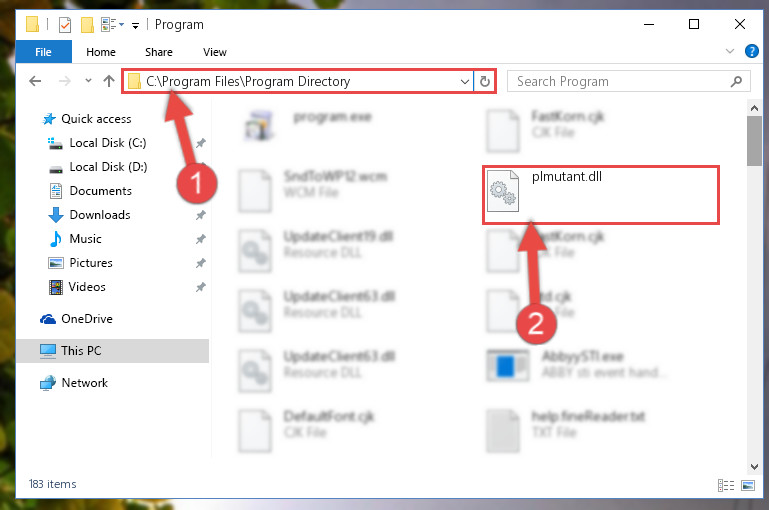The width and height of the screenshot is (769, 510).
Task: Open the recent locations dropdown arrow
Action: pos(88,81)
